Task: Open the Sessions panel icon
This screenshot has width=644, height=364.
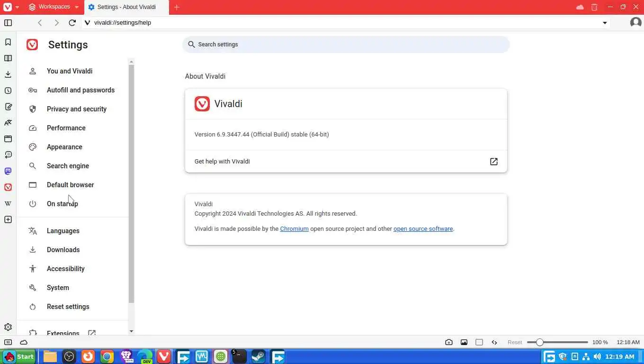Action: [x=8, y=155]
